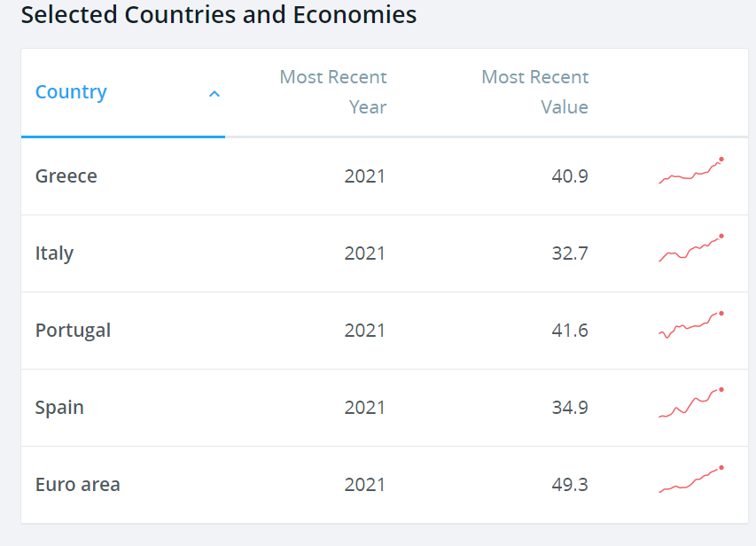Click Euro area's value 49.3
Image resolution: width=756 pixels, height=546 pixels.
point(569,485)
